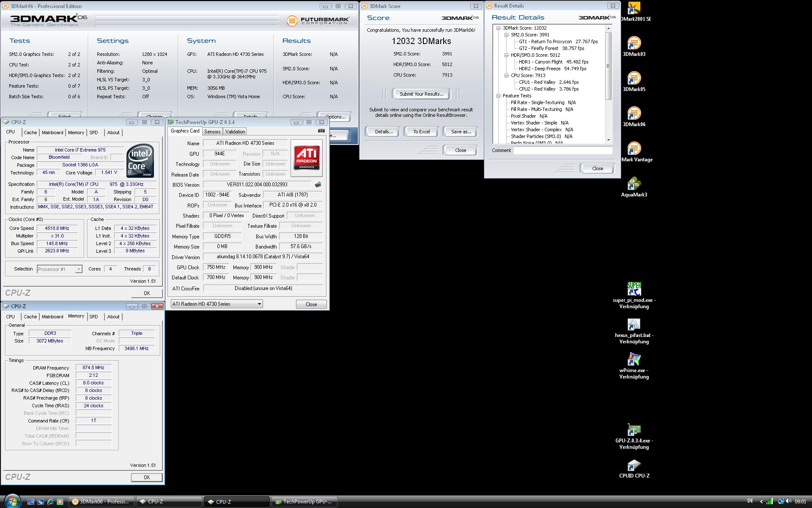Click the Save as... button

[461, 132]
